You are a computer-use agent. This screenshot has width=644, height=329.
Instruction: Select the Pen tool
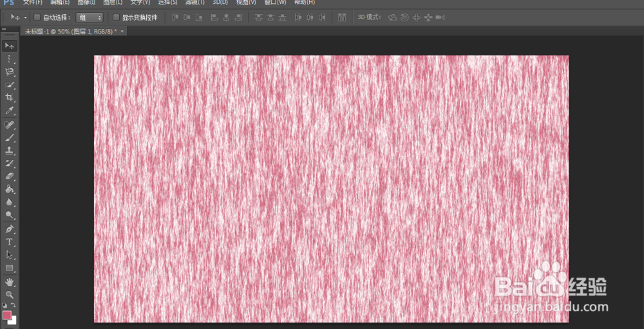pos(10,229)
